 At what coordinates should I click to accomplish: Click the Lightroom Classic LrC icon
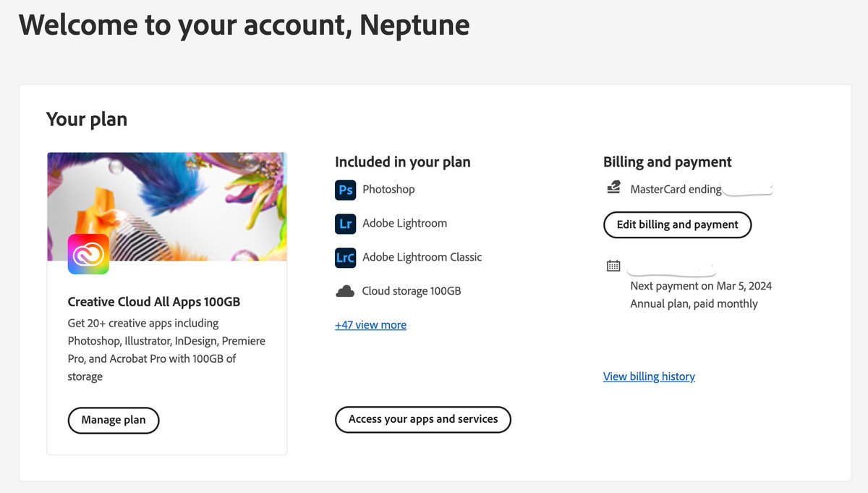pos(346,257)
